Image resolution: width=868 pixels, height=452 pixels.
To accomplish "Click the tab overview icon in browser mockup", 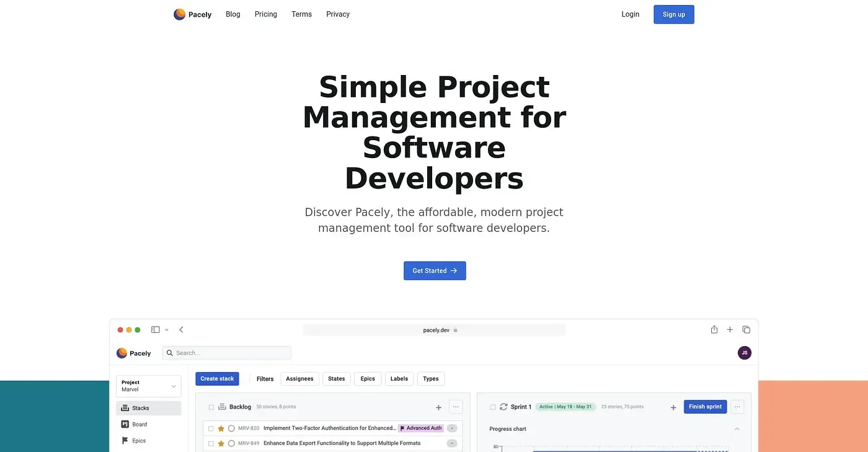I will (746, 330).
